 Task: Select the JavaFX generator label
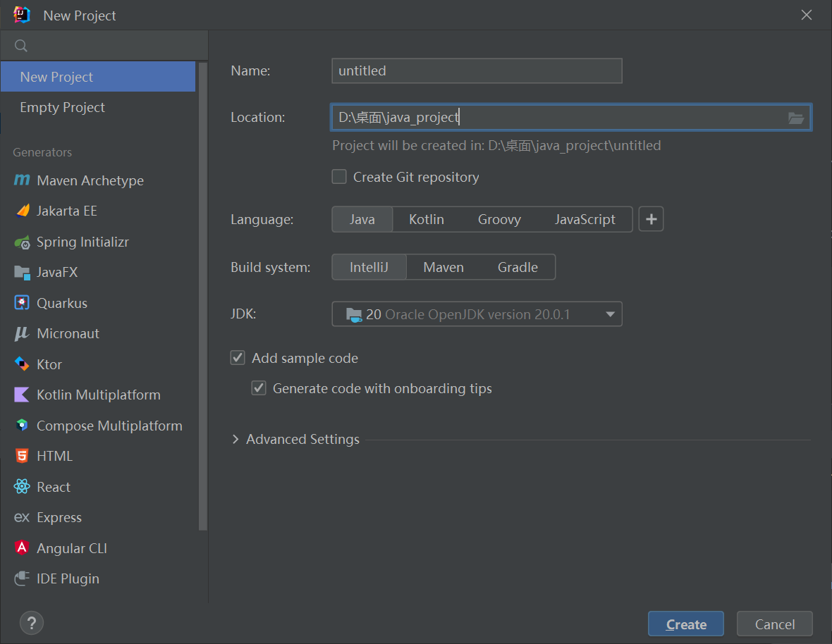coord(57,273)
